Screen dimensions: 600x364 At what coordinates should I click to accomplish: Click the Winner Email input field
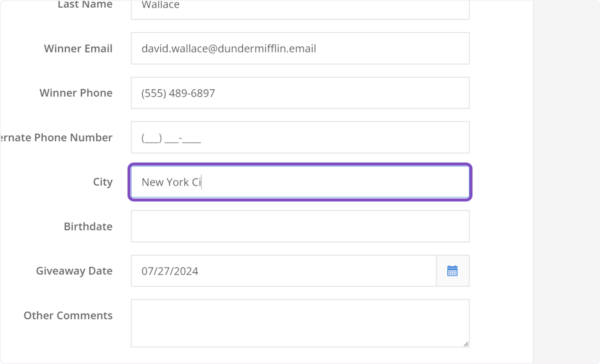300,48
